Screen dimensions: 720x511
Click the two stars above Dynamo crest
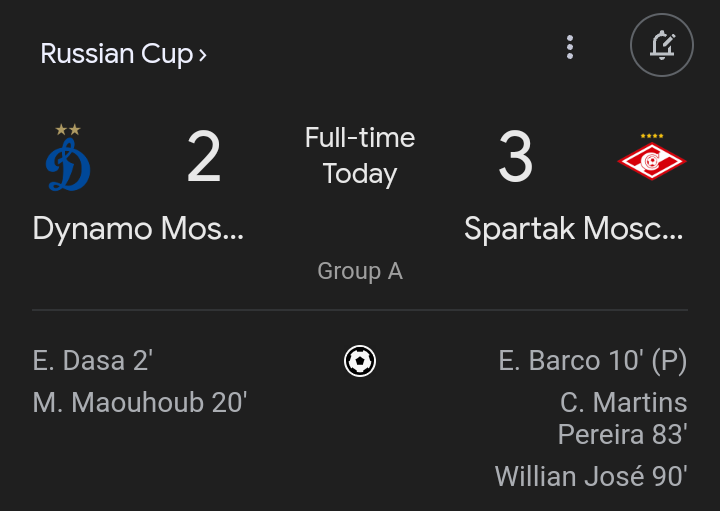(68, 130)
